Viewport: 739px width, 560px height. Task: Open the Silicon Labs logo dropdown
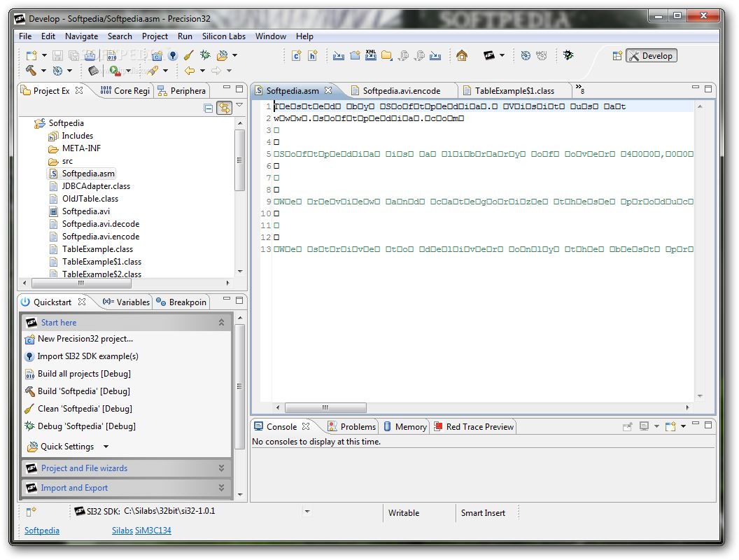point(502,55)
